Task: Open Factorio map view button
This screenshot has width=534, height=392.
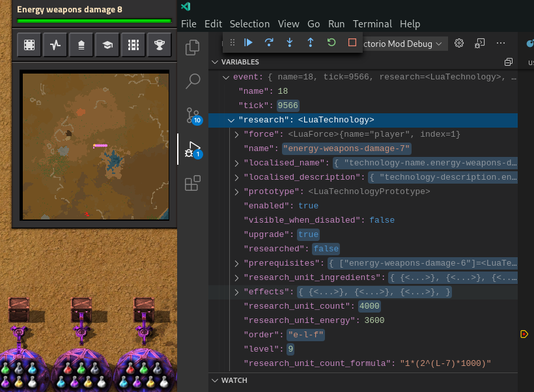Action: (29, 45)
